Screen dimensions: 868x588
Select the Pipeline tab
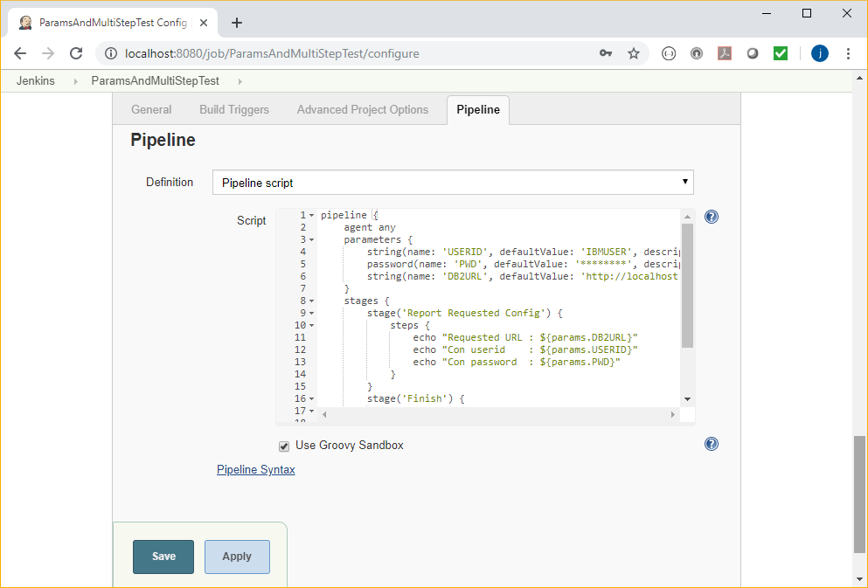point(478,109)
